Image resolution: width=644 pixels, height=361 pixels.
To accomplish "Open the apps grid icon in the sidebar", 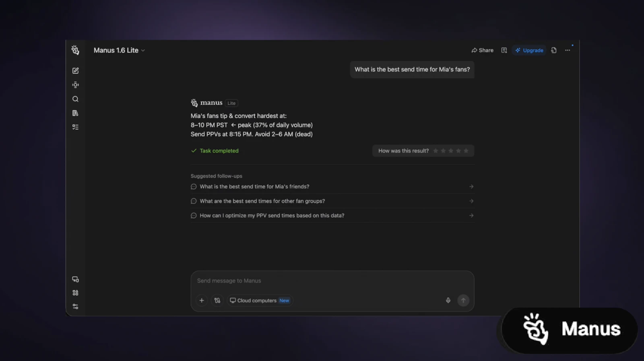I will tap(75, 293).
